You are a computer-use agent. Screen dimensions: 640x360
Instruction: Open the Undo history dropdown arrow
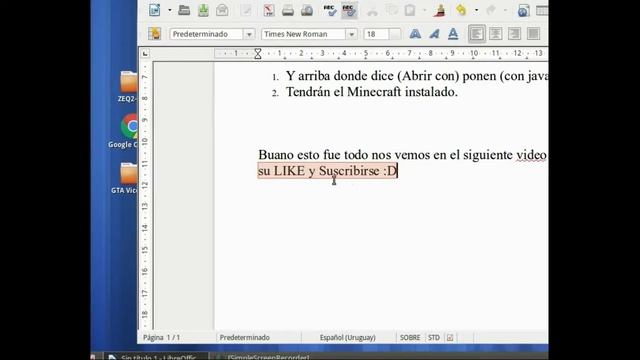tap(476, 10)
